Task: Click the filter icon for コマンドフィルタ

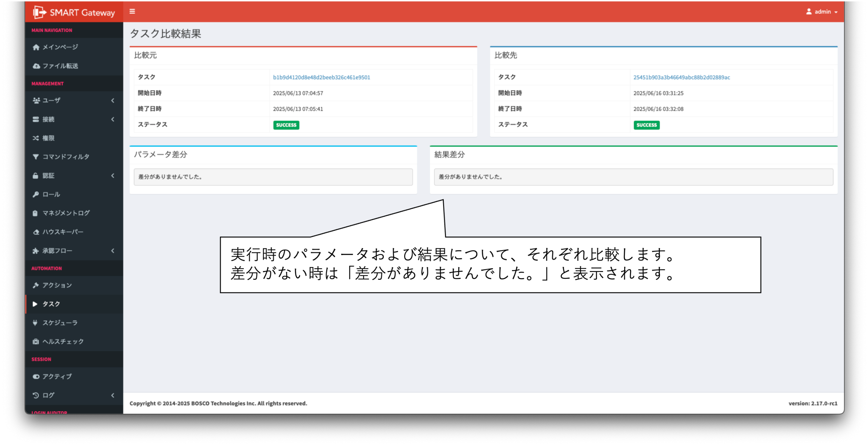Action: (x=36, y=157)
